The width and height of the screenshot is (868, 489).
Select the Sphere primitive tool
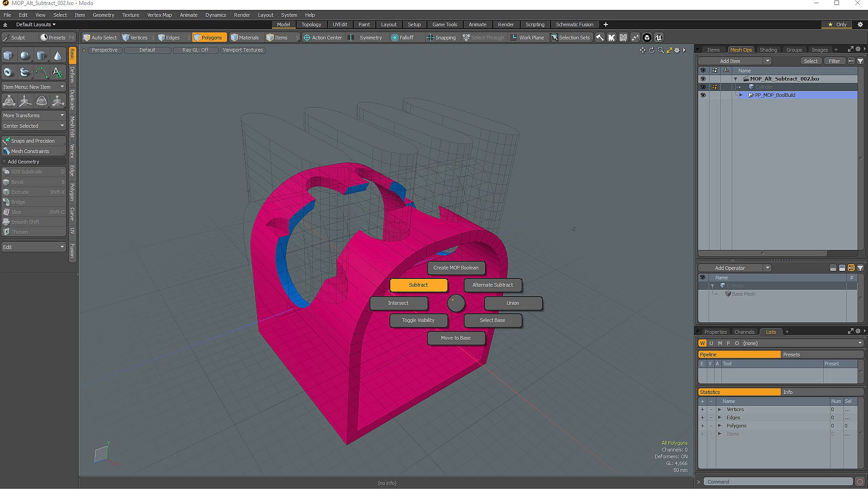point(25,56)
